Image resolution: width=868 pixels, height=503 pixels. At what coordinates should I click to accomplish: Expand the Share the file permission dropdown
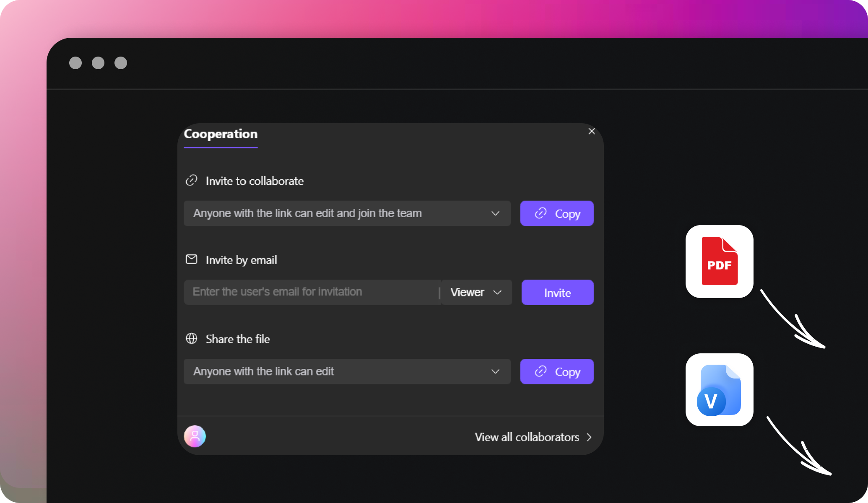495,371
